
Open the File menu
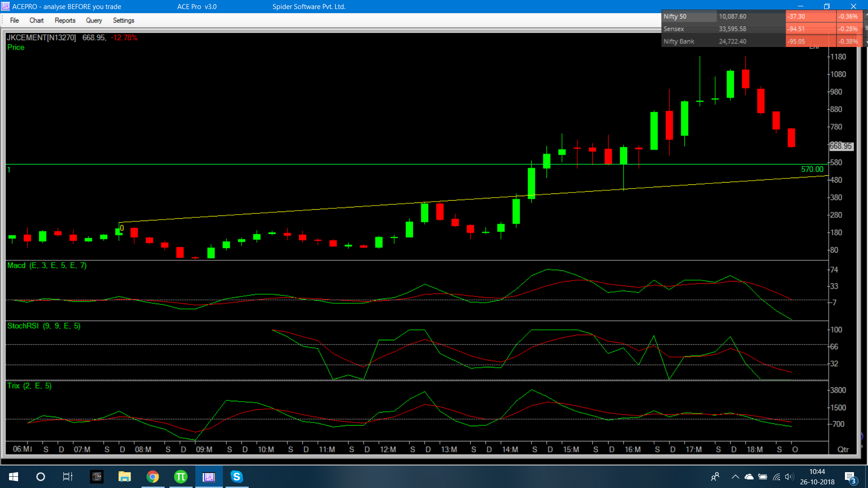tap(14, 20)
